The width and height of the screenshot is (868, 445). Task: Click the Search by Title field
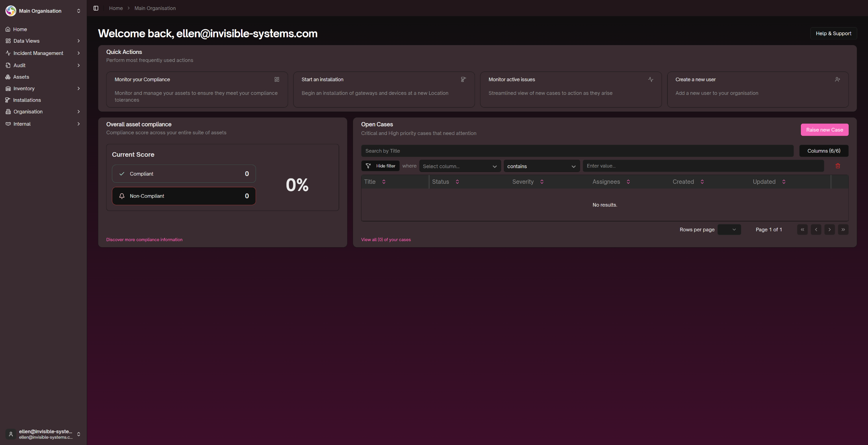[x=577, y=151]
